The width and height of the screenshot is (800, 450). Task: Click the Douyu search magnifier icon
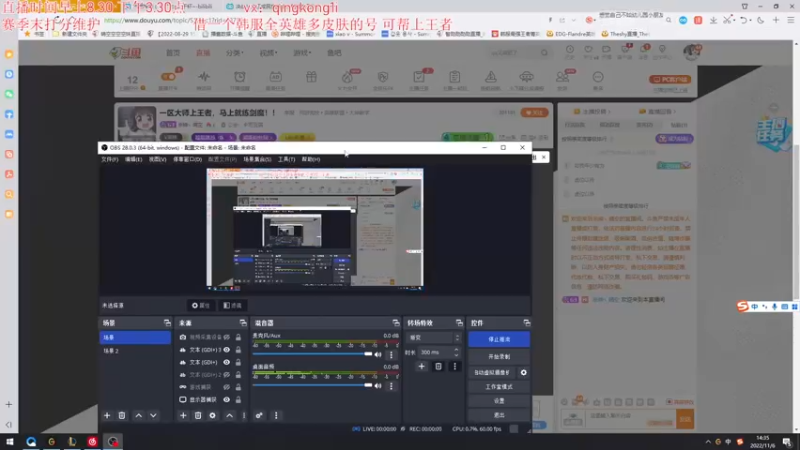click(x=544, y=53)
